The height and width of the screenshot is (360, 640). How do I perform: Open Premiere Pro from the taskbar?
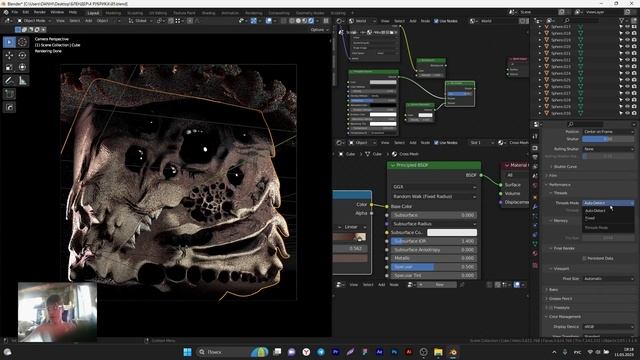[x=336, y=352]
